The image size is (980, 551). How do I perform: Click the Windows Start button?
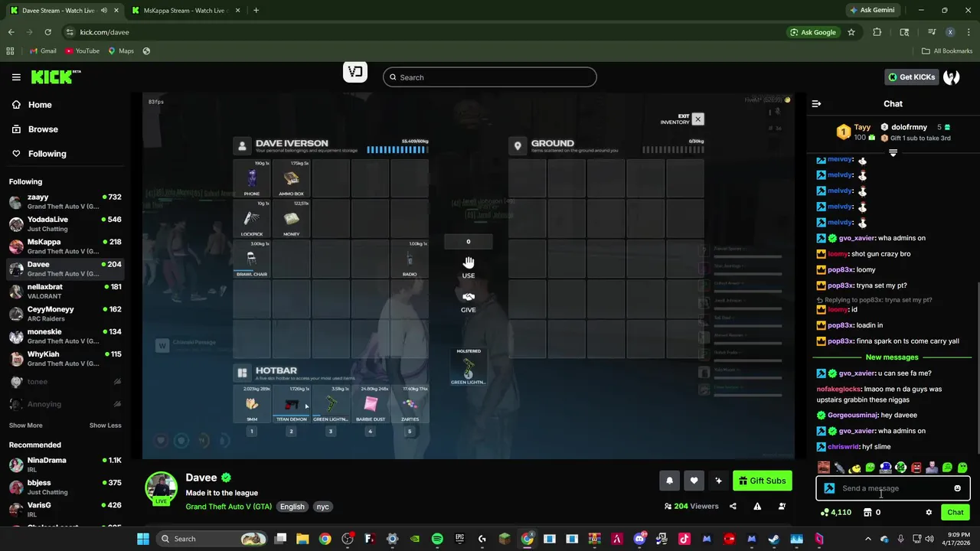[x=143, y=539]
